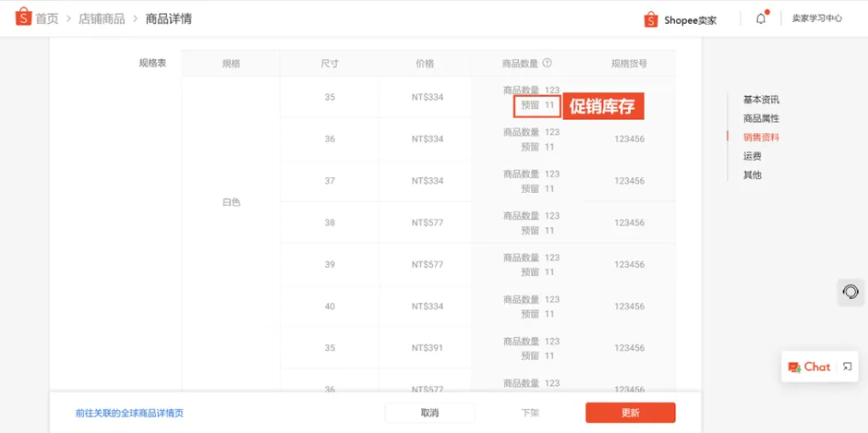Expand the Chat panel arrow icon
This screenshot has width=868, height=433.
[847, 366]
